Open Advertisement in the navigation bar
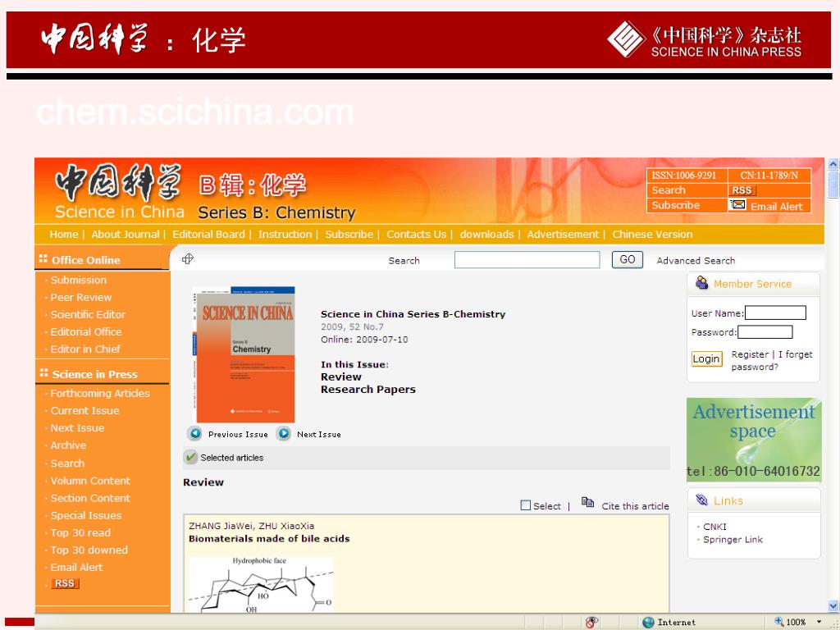 563,234
